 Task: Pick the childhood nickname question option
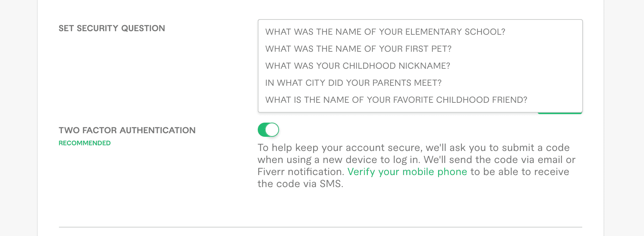point(358,66)
